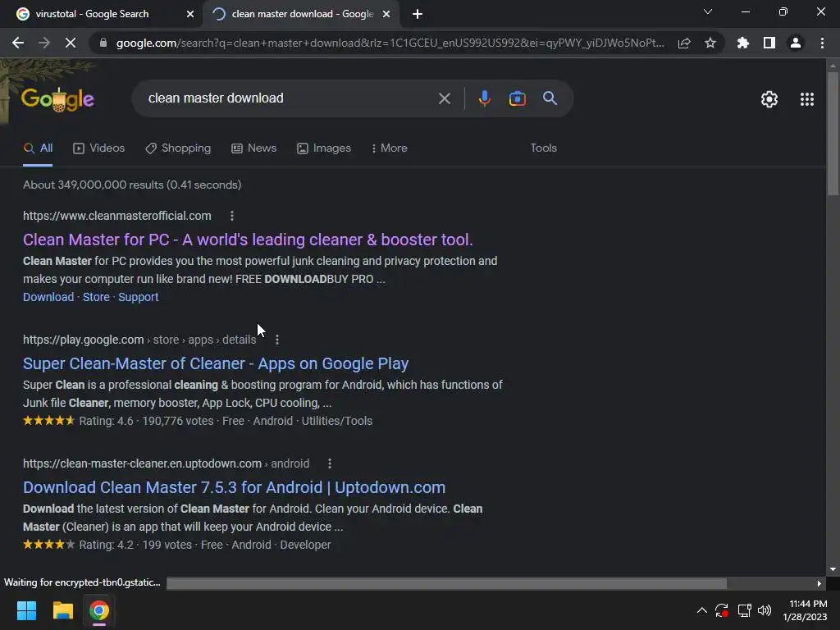
Task: Submit search with magnifying glass
Action: click(x=550, y=98)
